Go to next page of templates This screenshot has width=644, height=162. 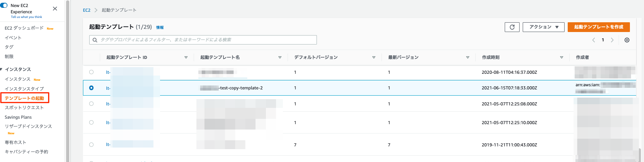coord(612,40)
